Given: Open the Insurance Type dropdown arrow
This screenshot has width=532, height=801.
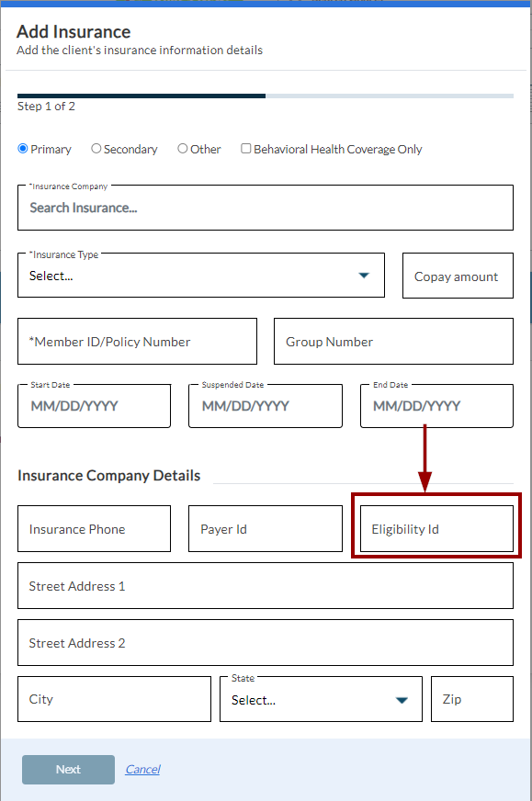Looking at the screenshot, I should pyautogui.click(x=364, y=276).
